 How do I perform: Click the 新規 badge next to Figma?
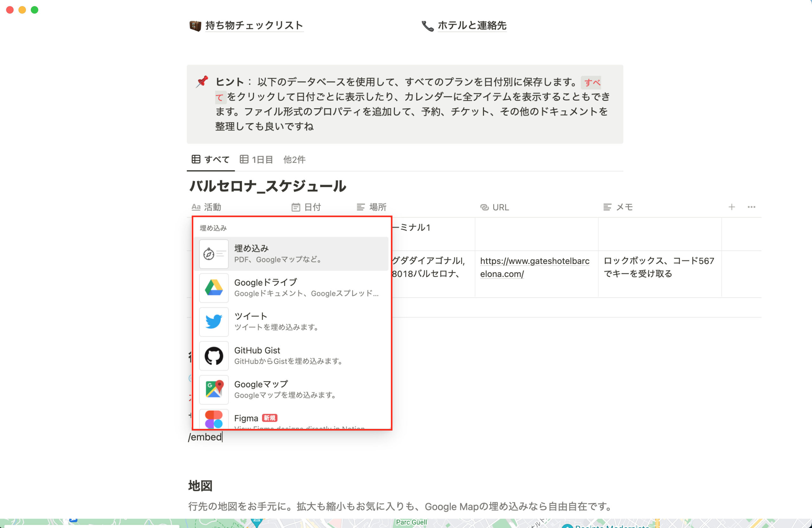tap(270, 418)
